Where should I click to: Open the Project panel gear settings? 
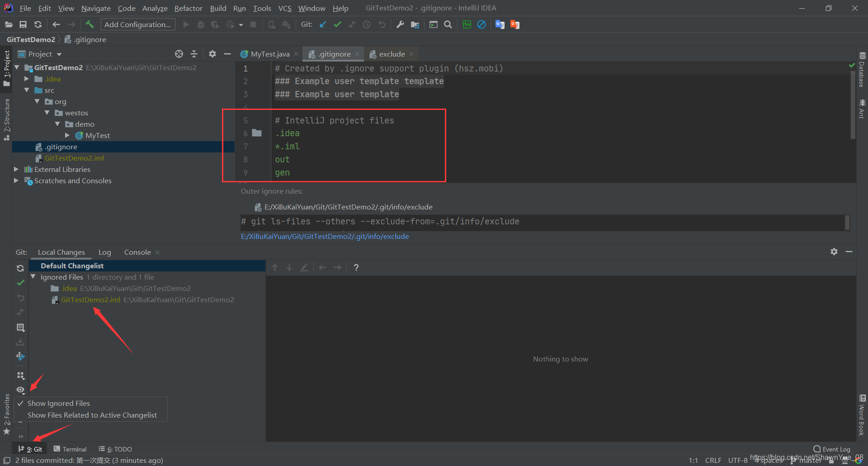pos(212,54)
